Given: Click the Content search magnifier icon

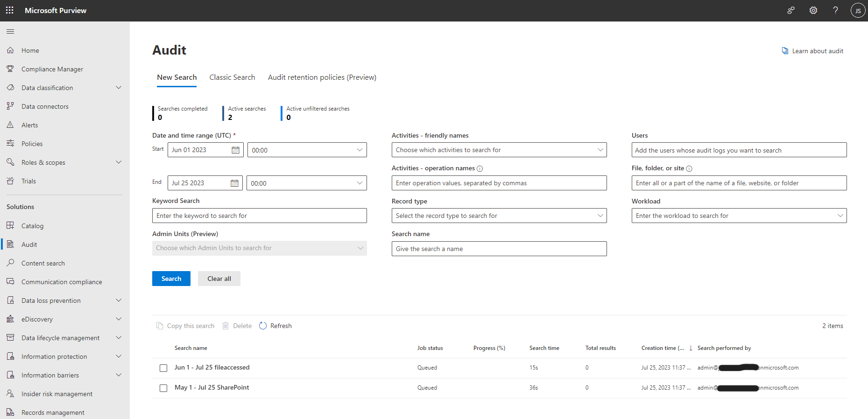Looking at the screenshot, I should point(10,263).
